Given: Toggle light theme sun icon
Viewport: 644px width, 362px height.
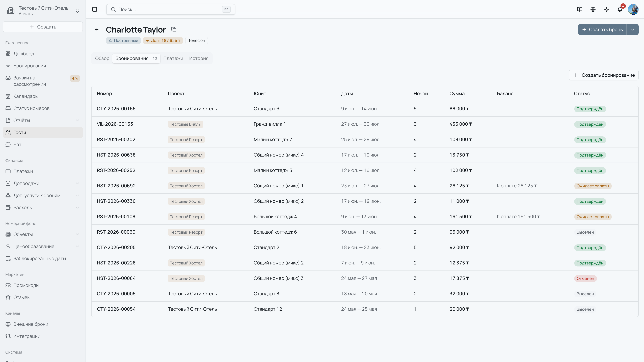Looking at the screenshot, I should point(606,9).
